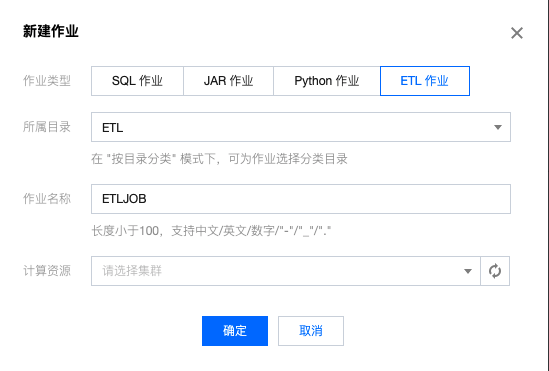Click the 计算资源 label
549x371 pixels.
[47, 271]
